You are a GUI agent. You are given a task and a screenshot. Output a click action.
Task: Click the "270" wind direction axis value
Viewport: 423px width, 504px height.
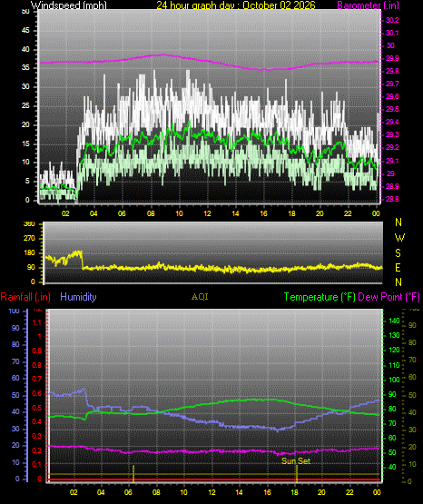click(29, 239)
